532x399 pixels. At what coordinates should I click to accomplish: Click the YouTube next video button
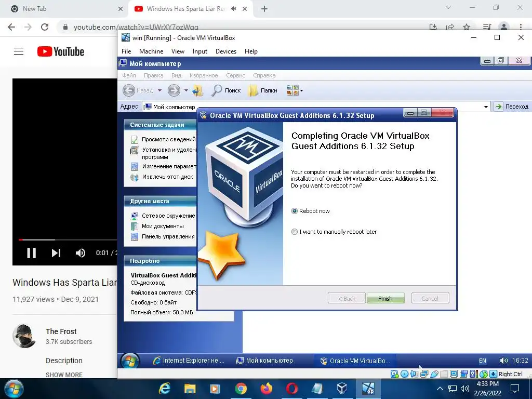pyautogui.click(x=56, y=253)
